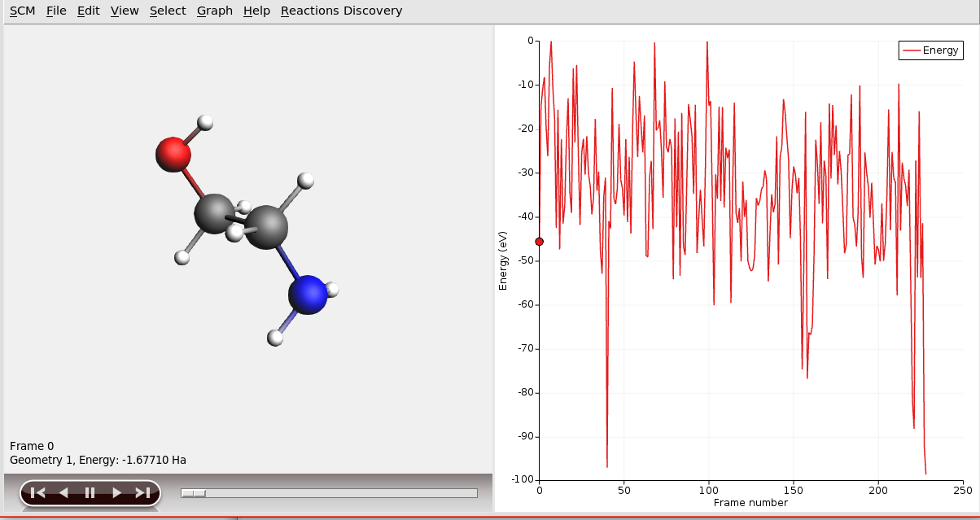Open the File menu
This screenshot has height=520, width=980.
pos(56,11)
